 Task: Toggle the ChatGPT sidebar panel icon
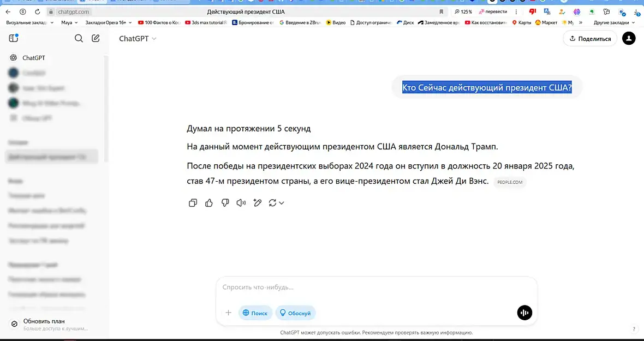coord(13,38)
